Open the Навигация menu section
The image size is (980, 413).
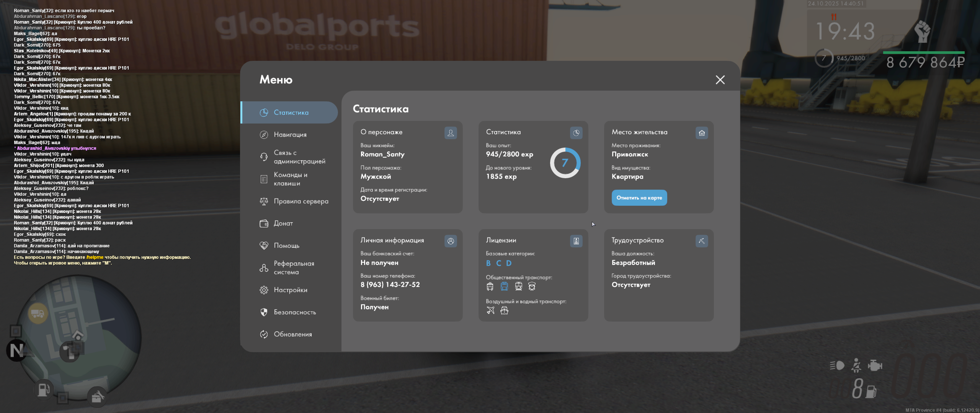[290, 135]
